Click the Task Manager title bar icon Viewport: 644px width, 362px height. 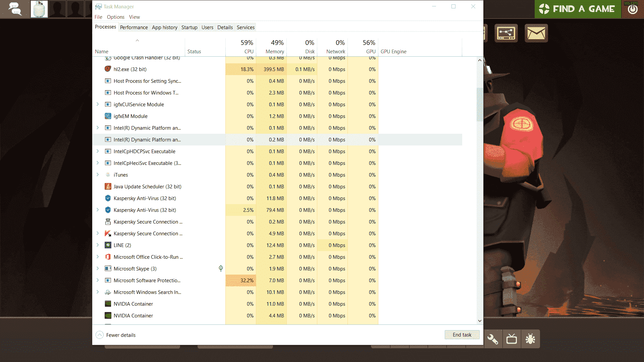point(98,7)
